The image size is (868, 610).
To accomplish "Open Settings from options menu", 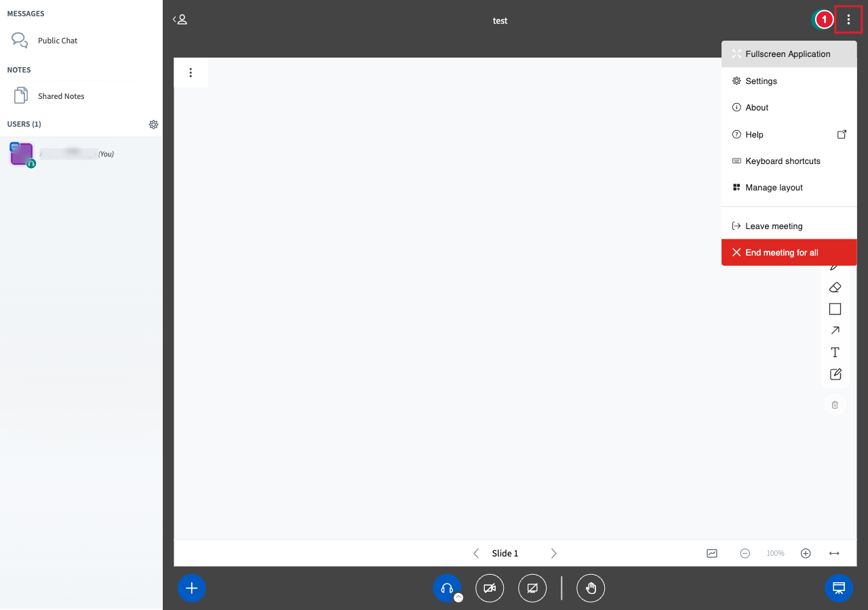I will click(789, 81).
